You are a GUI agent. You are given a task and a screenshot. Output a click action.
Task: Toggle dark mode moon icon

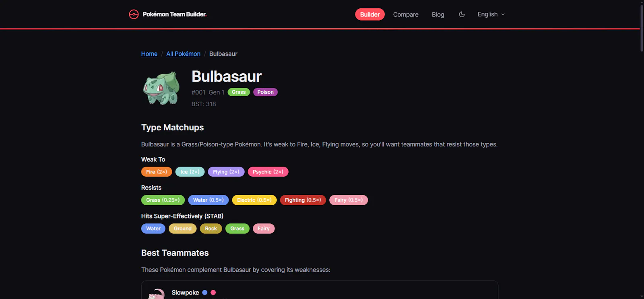[462, 14]
